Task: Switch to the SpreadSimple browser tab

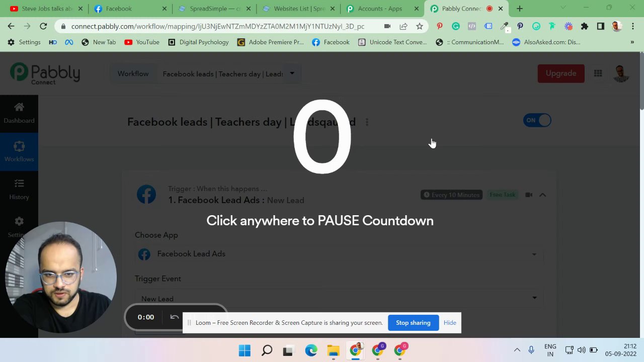Action: [x=214, y=9]
